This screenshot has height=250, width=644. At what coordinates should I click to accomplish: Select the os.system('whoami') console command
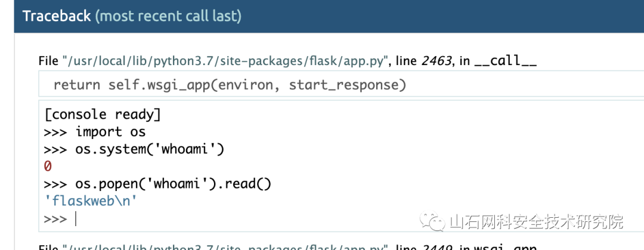(x=150, y=149)
